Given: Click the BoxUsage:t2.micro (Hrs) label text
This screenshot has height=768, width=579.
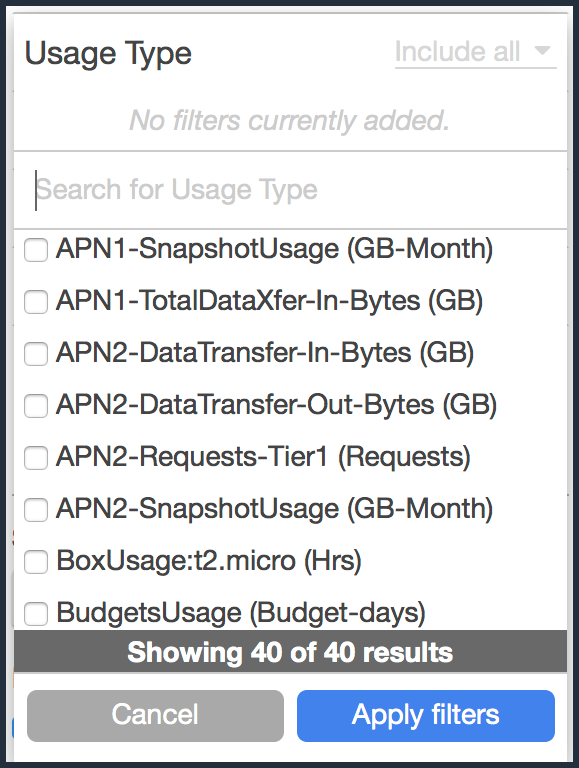Looking at the screenshot, I should (x=209, y=561).
